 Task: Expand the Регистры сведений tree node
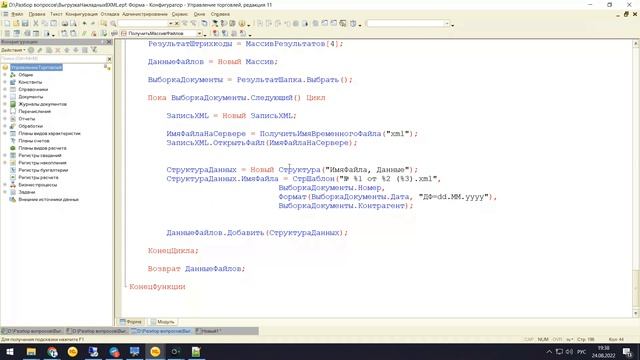pos(5,156)
